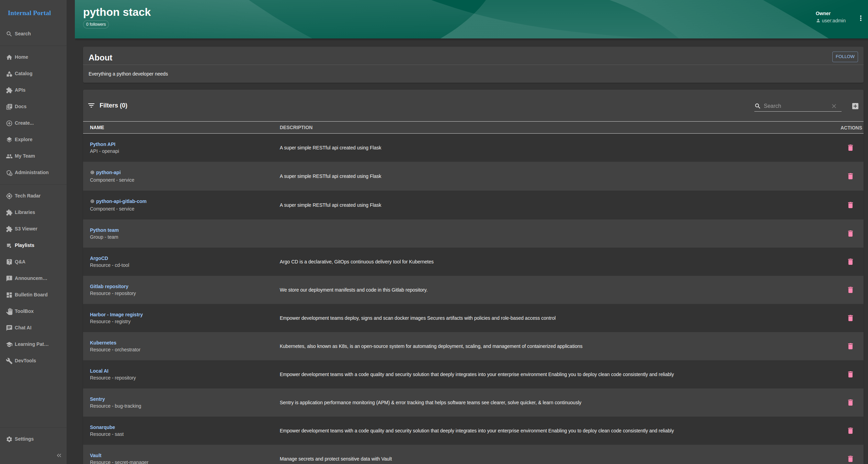The height and width of the screenshot is (464, 868).
Task: Sort table by NAME column header
Action: click(x=97, y=127)
